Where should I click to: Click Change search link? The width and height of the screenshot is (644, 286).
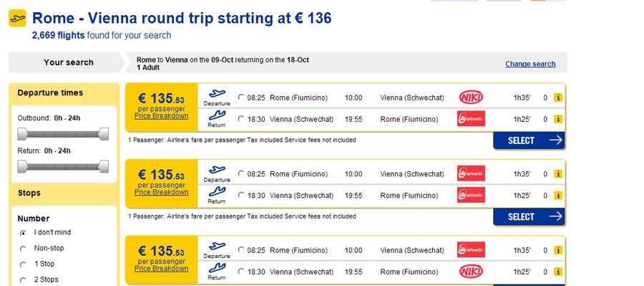click(530, 64)
